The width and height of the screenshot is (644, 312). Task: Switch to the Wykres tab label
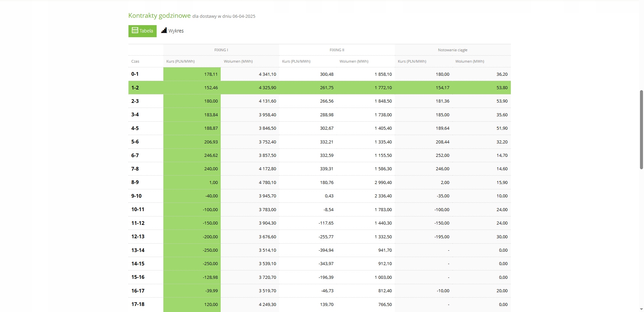[x=176, y=31]
